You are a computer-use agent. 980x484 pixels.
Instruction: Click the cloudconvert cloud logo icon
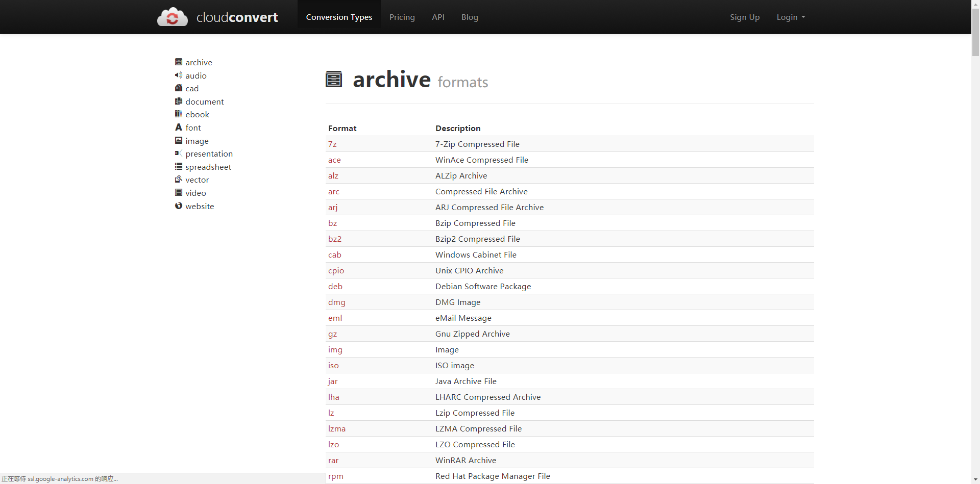tap(173, 17)
